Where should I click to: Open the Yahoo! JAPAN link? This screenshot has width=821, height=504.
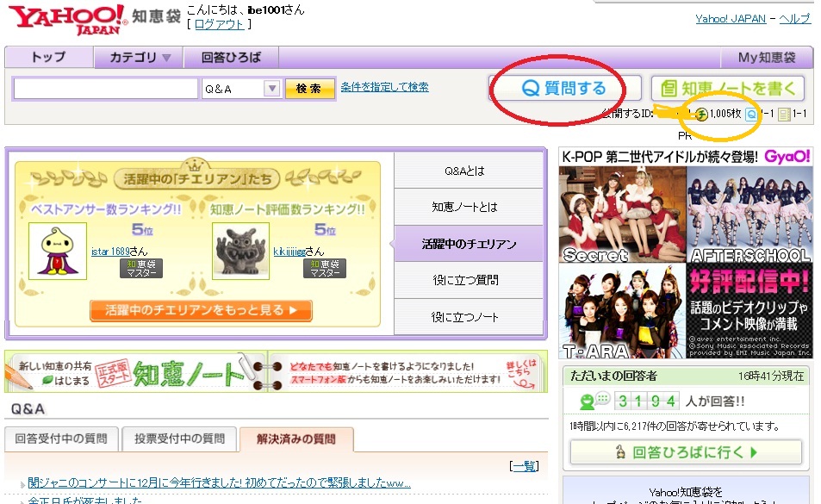click(731, 19)
